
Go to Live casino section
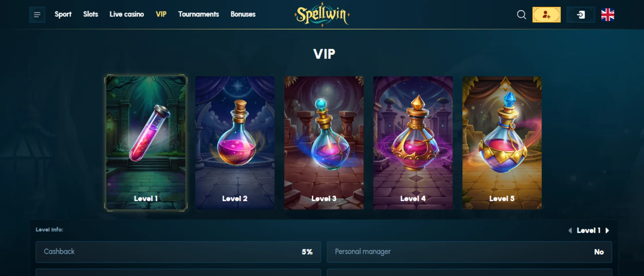(x=126, y=14)
